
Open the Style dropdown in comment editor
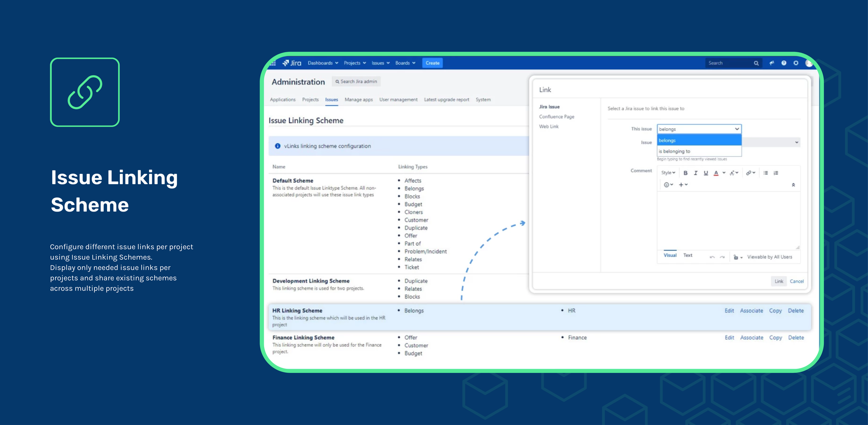coord(668,173)
